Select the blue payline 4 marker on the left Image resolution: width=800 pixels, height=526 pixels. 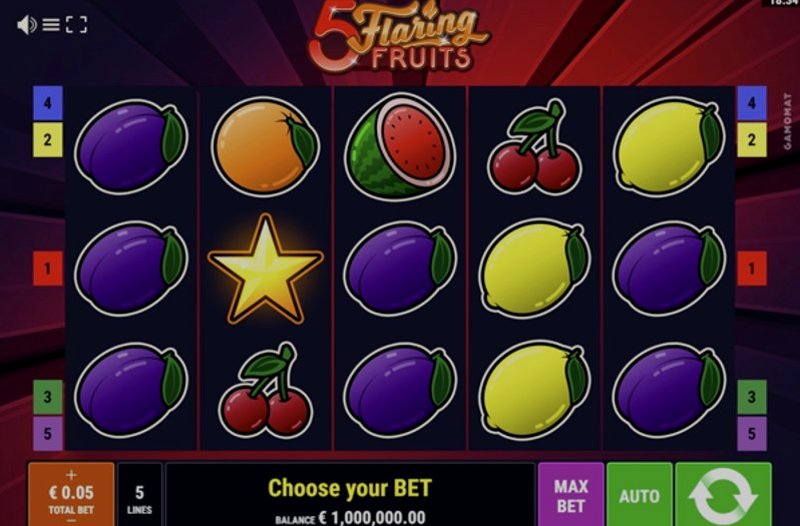point(47,103)
